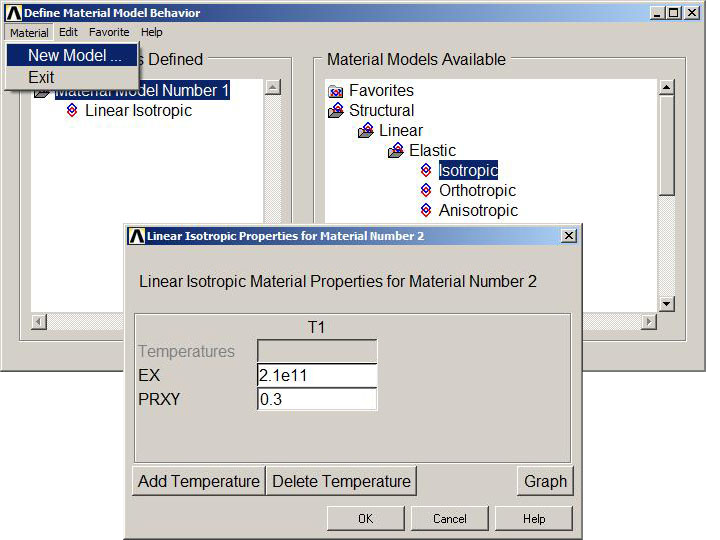Open the Graph button
Viewport: 720px width, 540px height.
coord(545,481)
